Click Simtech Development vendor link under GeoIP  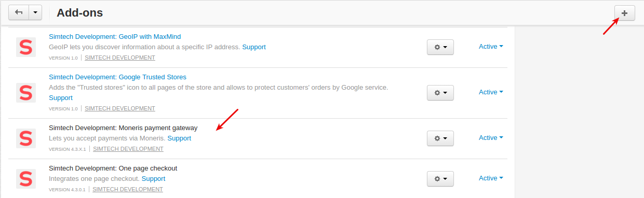[120, 58]
